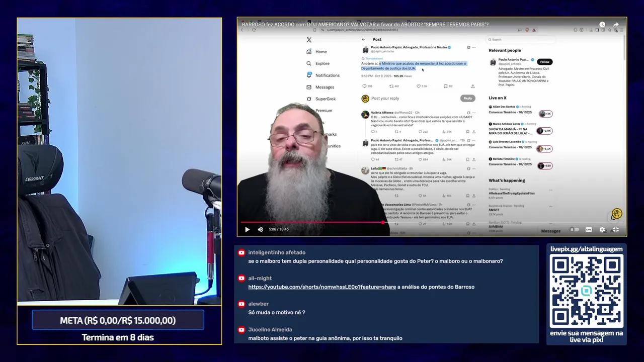The image size is (644, 362).
Task: Open $MSFT trending topic
Action: [494, 210]
